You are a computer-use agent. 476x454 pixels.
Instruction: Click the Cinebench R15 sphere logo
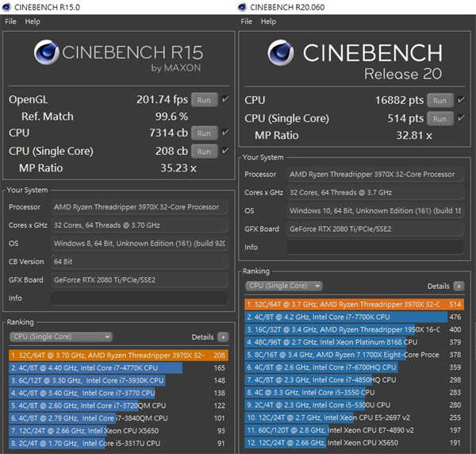point(46,52)
